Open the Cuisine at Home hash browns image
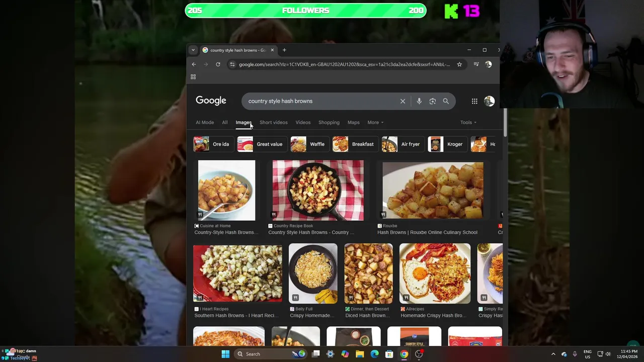The height and width of the screenshot is (362, 644). point(226,191)
